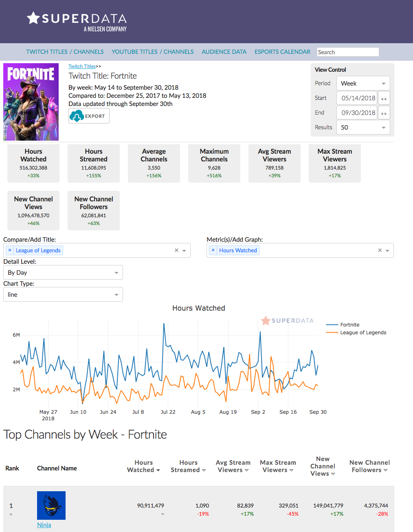
Task: Shift start date back with << button
Action: pyautogui.click(x=384, y=98)
